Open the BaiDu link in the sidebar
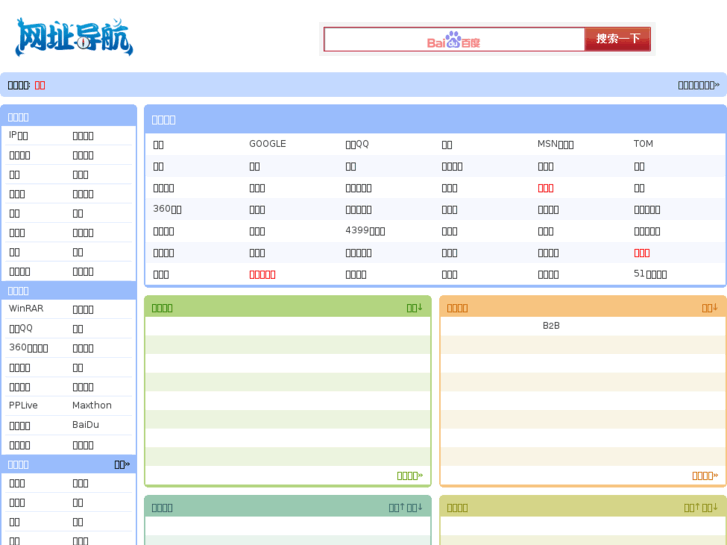Image resolution: width=727 pixels, height=545 pixels. [86, 425]
